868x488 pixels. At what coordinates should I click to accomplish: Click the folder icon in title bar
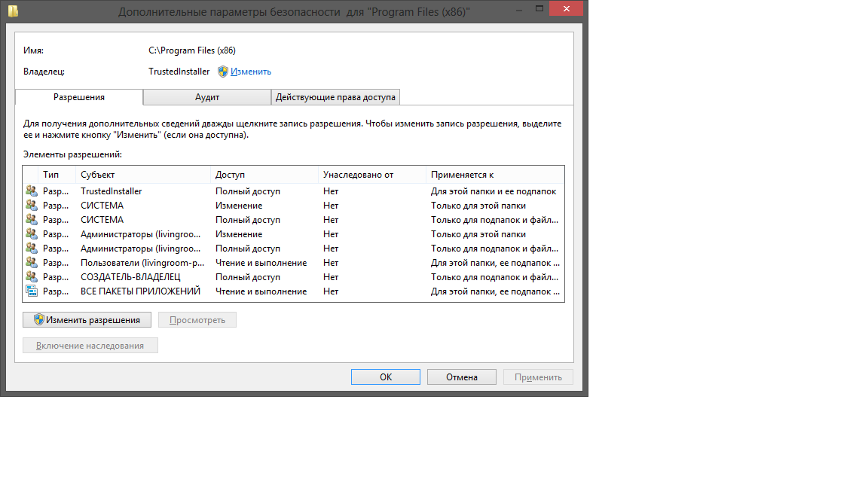point(13,11)
